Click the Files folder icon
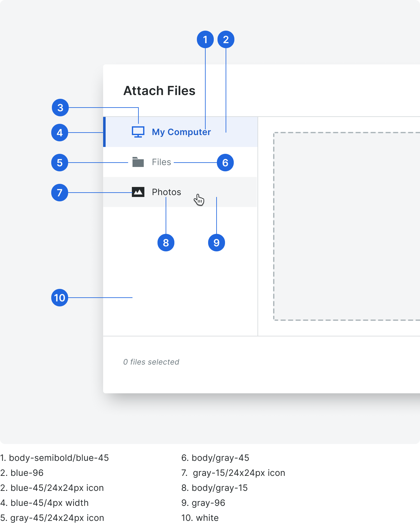Image resolution: width=420 pixels, height=524 pixels. 138,162
